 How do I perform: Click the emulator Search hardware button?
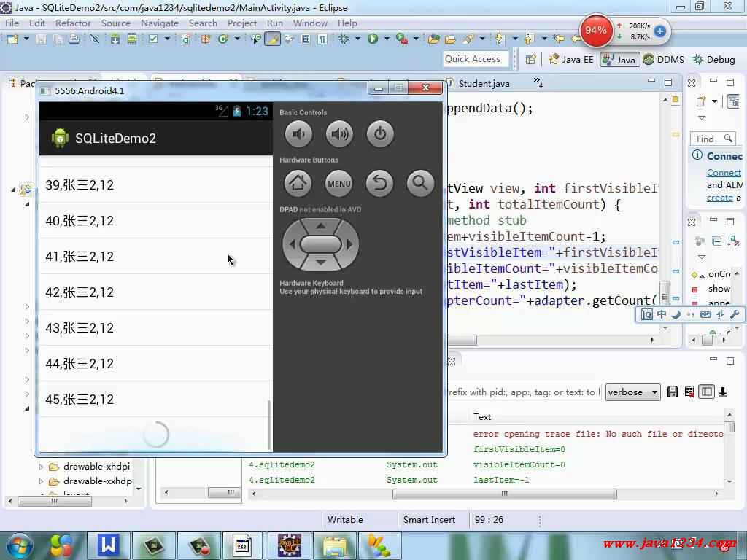pyautogui.click(x=420, y=183)
